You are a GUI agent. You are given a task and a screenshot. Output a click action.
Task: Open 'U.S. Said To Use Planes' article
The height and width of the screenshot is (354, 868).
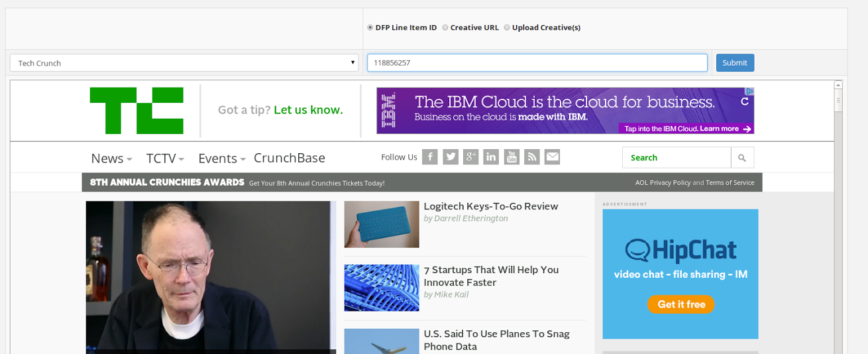tap(497, 340)
